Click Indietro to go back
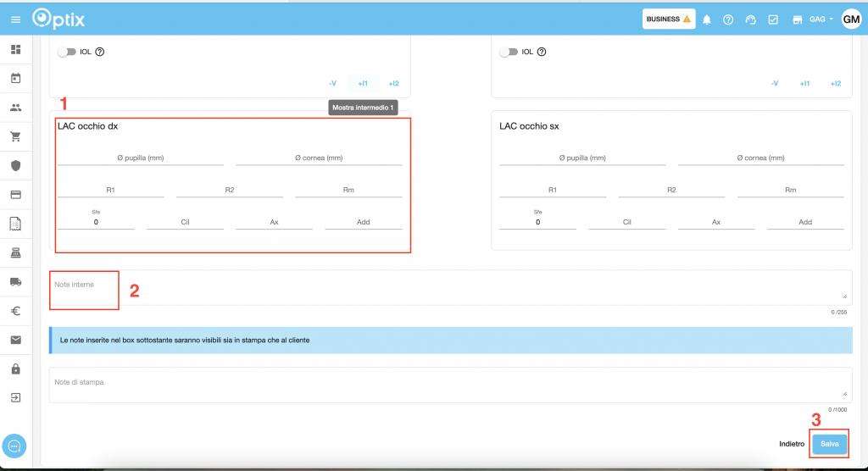The height and width of the screenshot is (471, 868). [x=792, y=444]
